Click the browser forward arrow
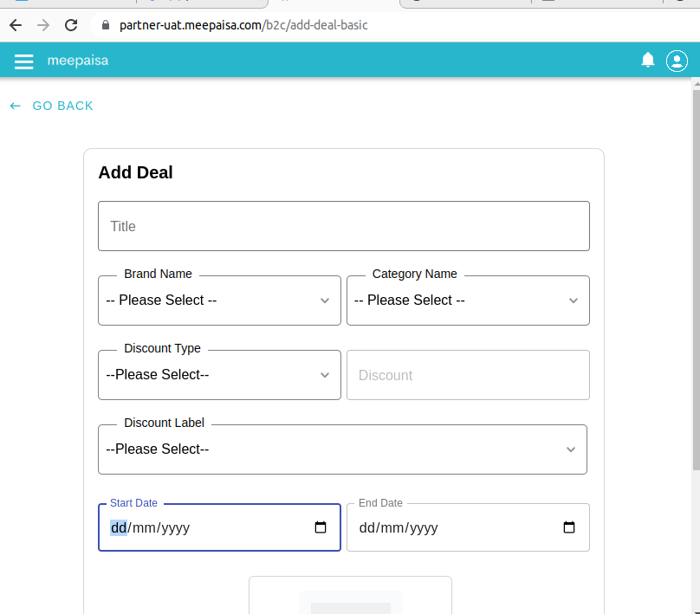The width and height of the screenshot is (700, 614). coord(43,25)
